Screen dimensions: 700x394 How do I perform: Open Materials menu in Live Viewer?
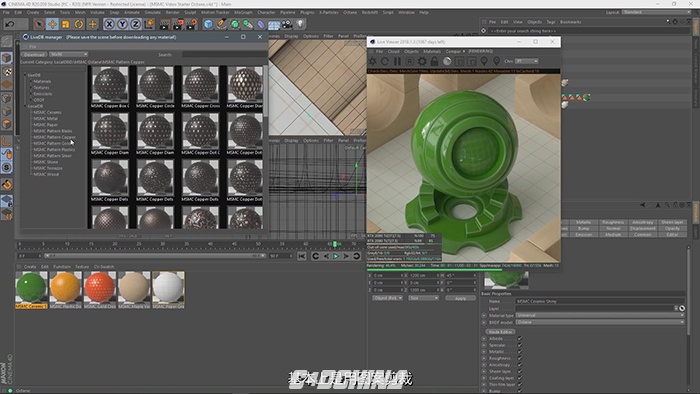click(432, 52)
